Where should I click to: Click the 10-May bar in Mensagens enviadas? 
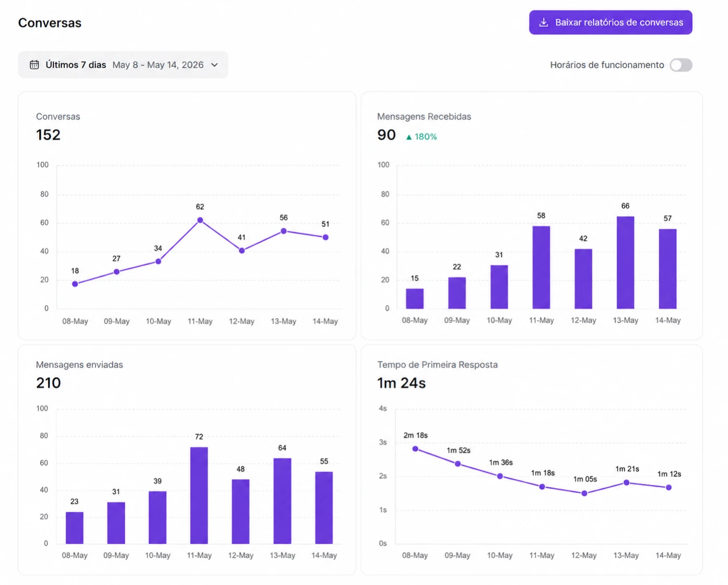[x=158, y=517]
